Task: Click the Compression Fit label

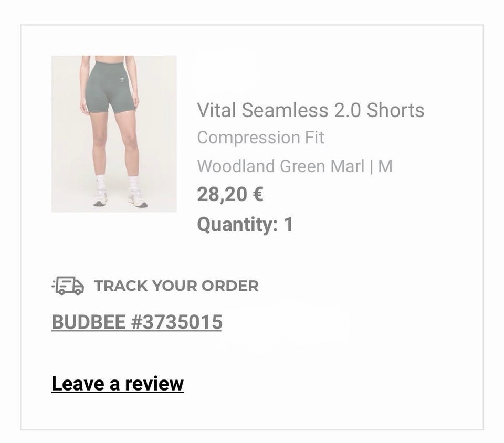Action: pos(260,138)
